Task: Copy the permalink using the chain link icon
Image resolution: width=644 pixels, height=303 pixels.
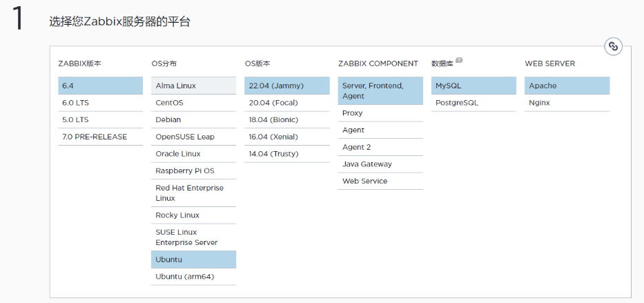Action: click(613, 46)
